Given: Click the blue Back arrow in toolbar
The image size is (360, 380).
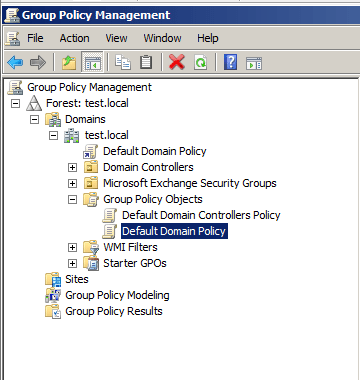Looking at the screenshot, I should (x=15, y=62).
